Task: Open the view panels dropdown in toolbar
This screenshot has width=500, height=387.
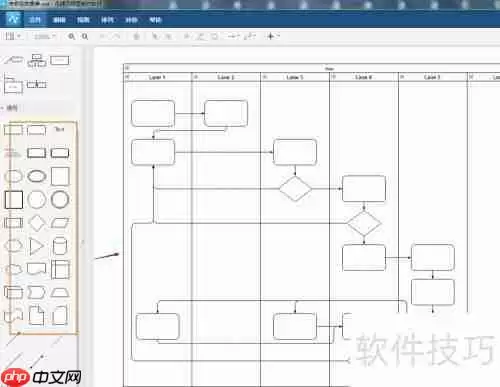Action: click(x=13, y=36)
